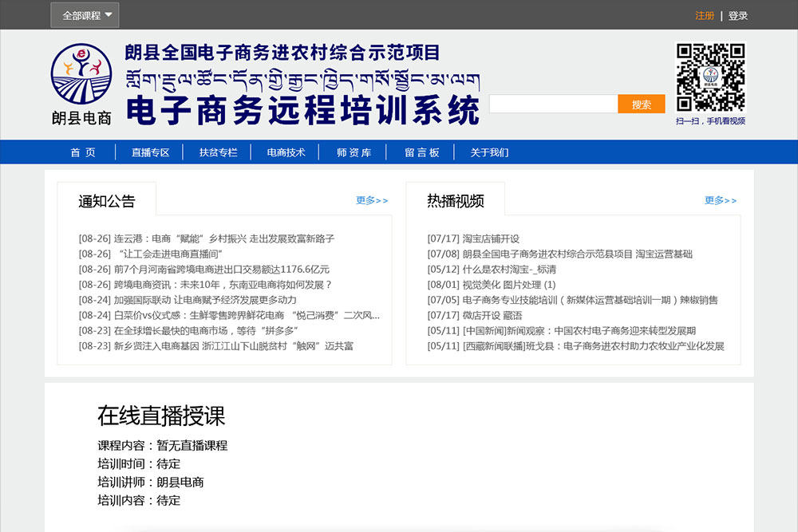798x532 pixels.
Task: Open the 淘宝店铺开设 video link
Action: pyautogui.click(x=491, y=238)
